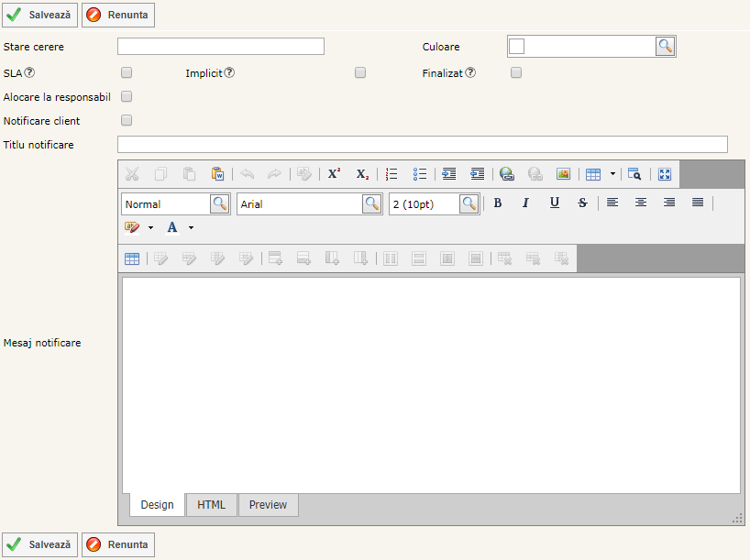The height and width of the screenshot is (560, 750).
Task: Expand the font size 2 (10pt) dropdown
Action: click(469, 204)
